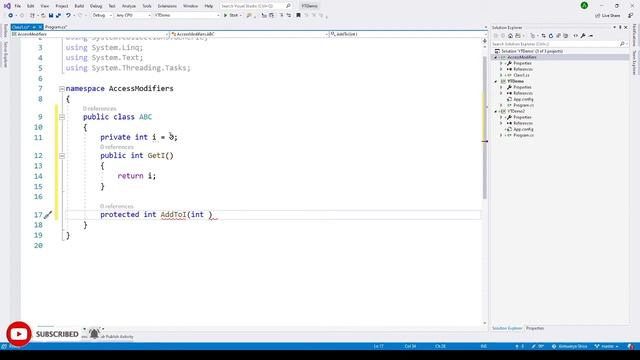Click Properties wrench icon in Solution Explorer toolbar
The width and height of the screenshot is (640, 360).
click(583, 36)
